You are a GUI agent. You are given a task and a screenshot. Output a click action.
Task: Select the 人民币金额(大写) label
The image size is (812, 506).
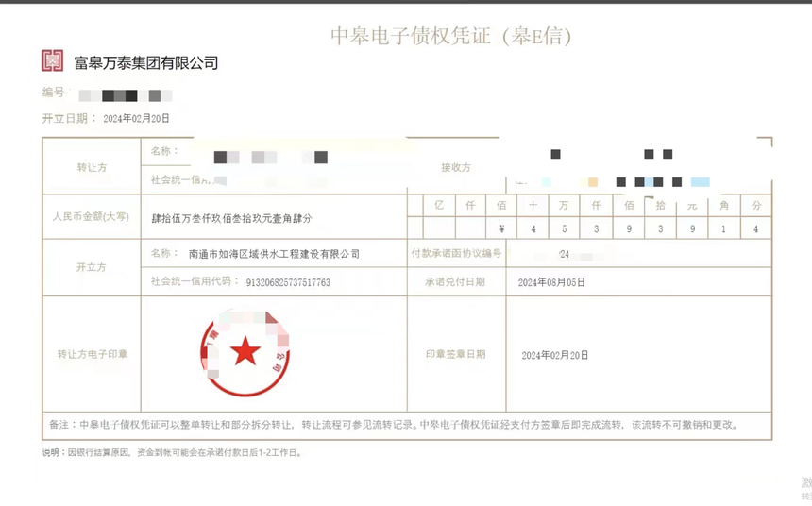(x=92, y=216)
